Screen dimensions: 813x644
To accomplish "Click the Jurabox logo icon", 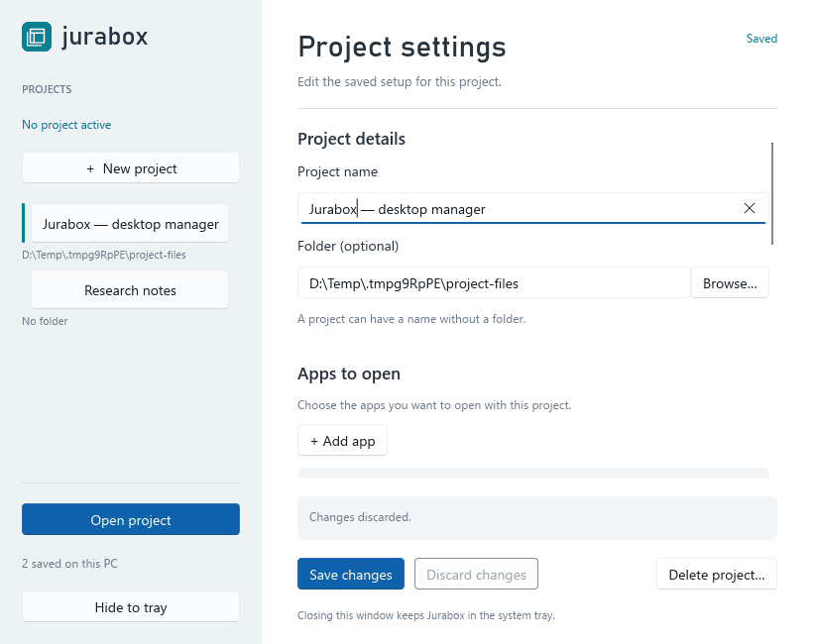I will [37, 37].
